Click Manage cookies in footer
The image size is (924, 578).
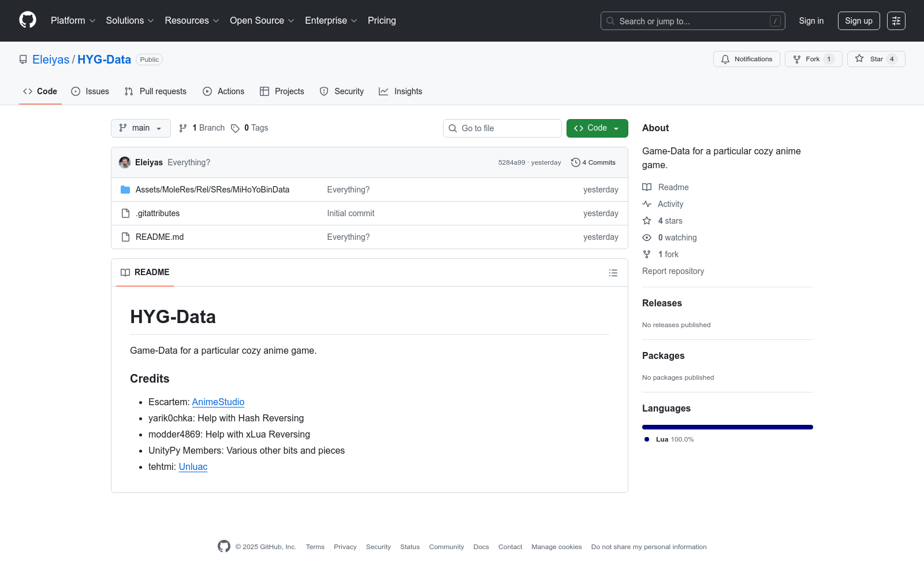click(x=557, y=547)
